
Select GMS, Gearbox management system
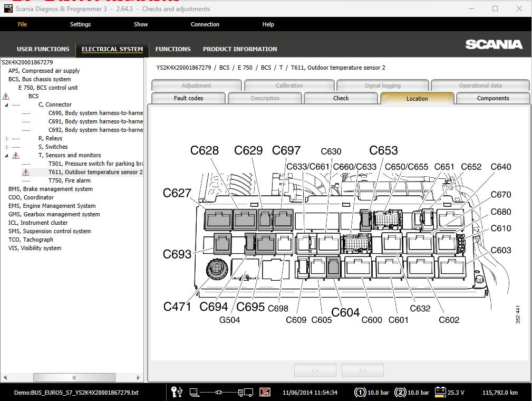coord(54,215)
